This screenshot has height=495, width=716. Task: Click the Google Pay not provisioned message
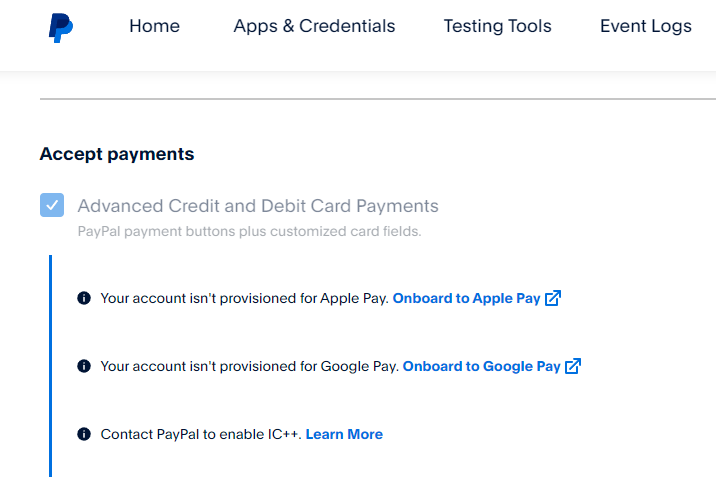(x=250, y=366)
